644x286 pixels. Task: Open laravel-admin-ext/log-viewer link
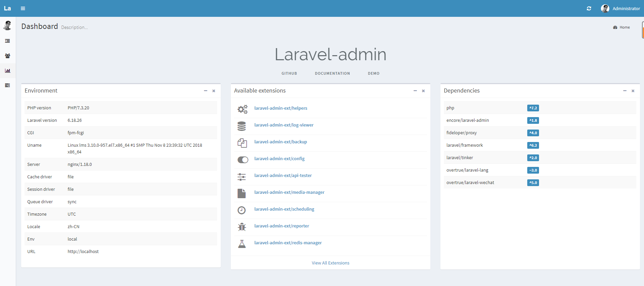pos(284,125)
